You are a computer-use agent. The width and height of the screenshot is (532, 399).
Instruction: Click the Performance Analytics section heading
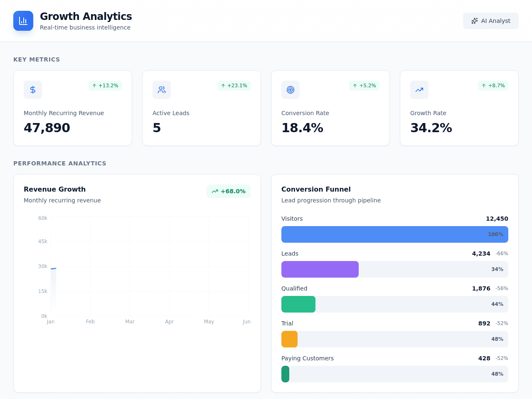point(60,163)
